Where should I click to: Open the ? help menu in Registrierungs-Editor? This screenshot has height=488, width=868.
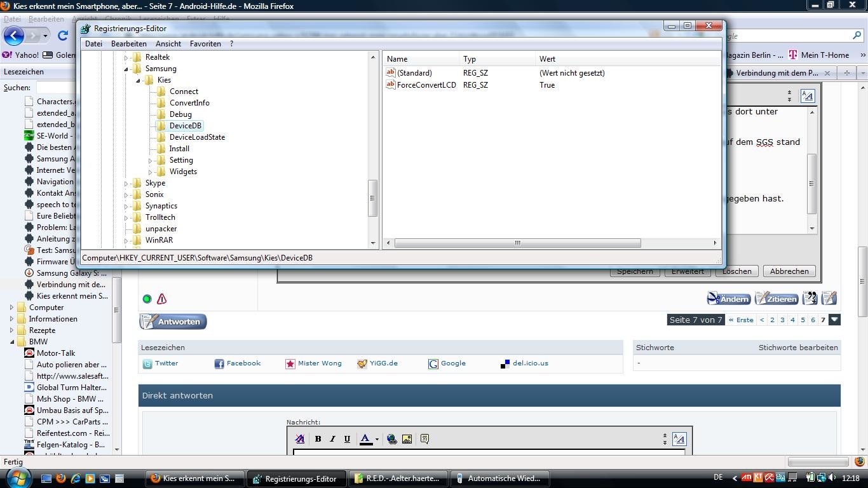[x=231, y=44]
